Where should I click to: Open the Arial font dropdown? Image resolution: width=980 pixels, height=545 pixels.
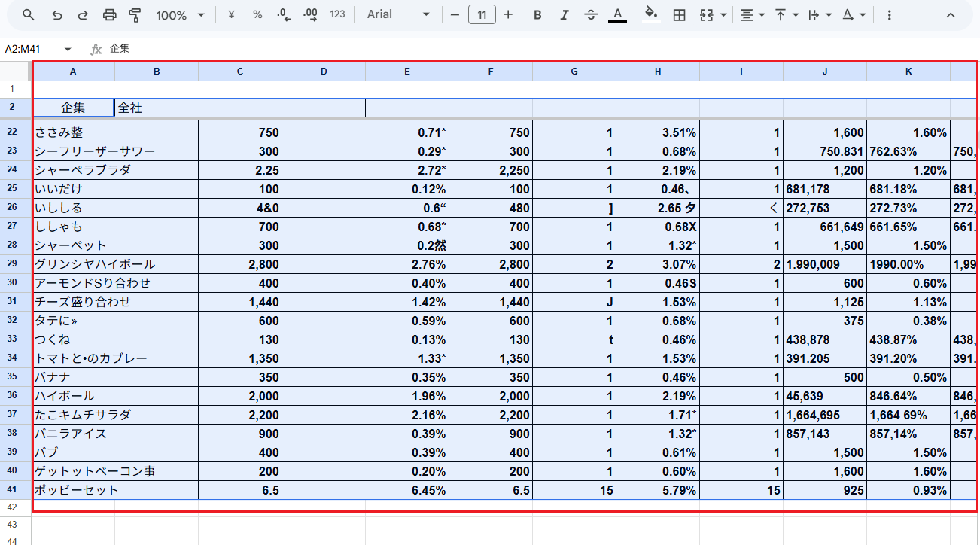(x=398, y=14)
